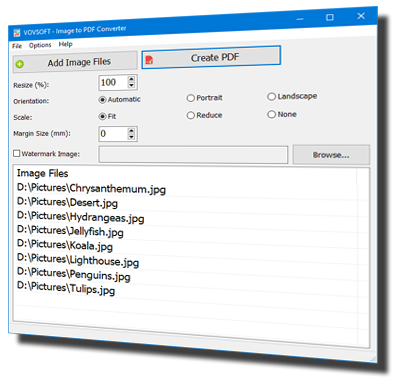Select Landscape orientation
The width and height of the screenshot is (400, 382).
pyautogui.click(x=292, y=96)
